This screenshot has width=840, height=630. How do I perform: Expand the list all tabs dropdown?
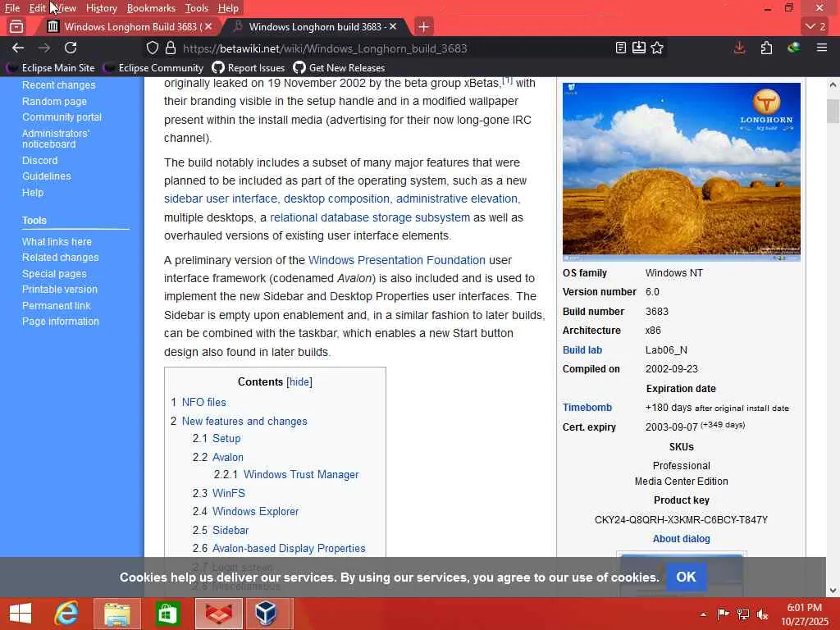(x=816, y=26)
